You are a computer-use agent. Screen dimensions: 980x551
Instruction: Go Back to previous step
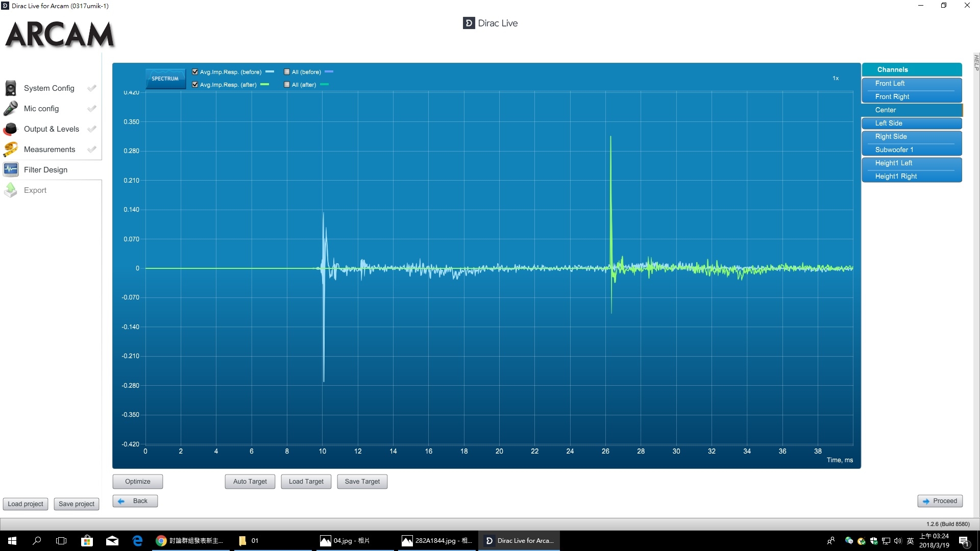pos(135,501)
